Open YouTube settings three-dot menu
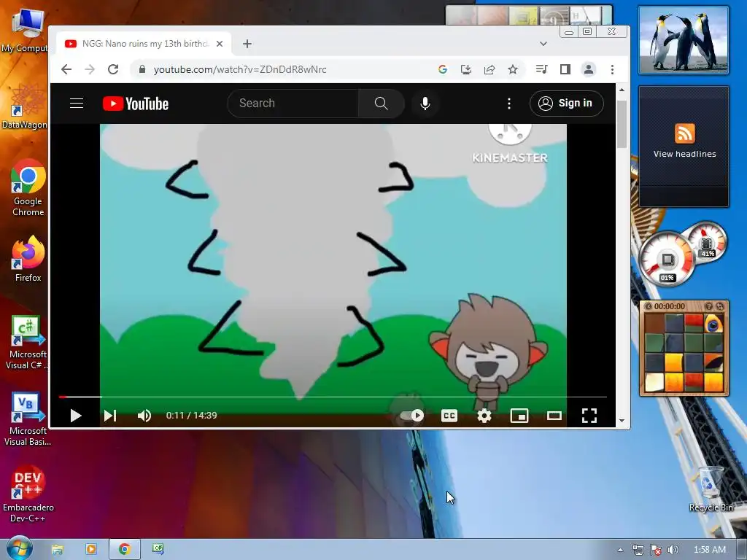 coord(509,104)
